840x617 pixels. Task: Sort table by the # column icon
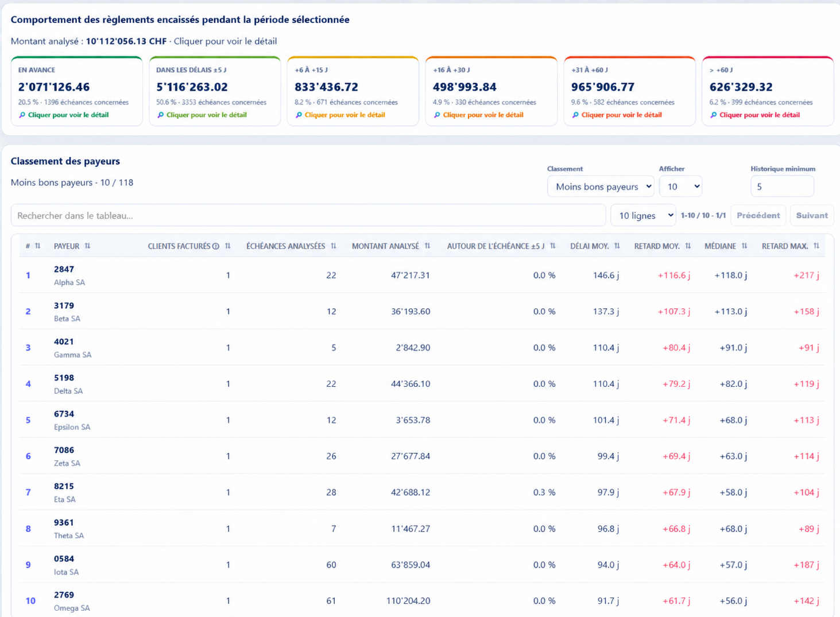pyautogui.click(x=38, y=246)
